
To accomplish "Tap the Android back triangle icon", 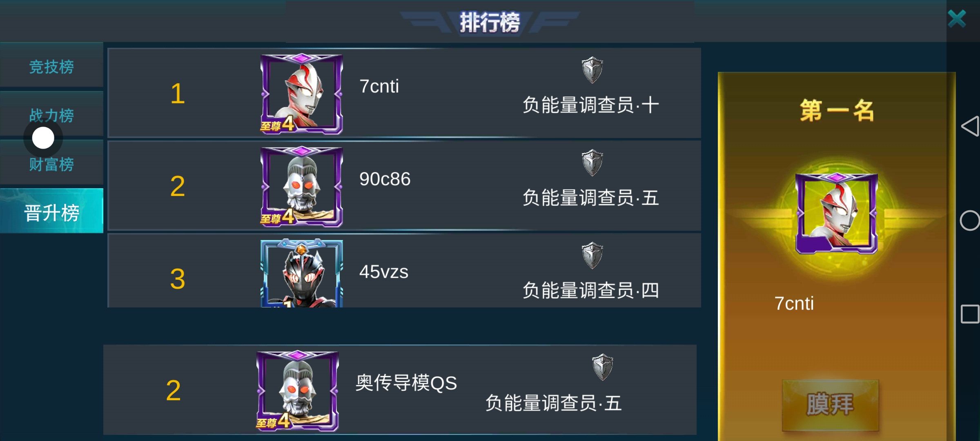I will [970, 126].
